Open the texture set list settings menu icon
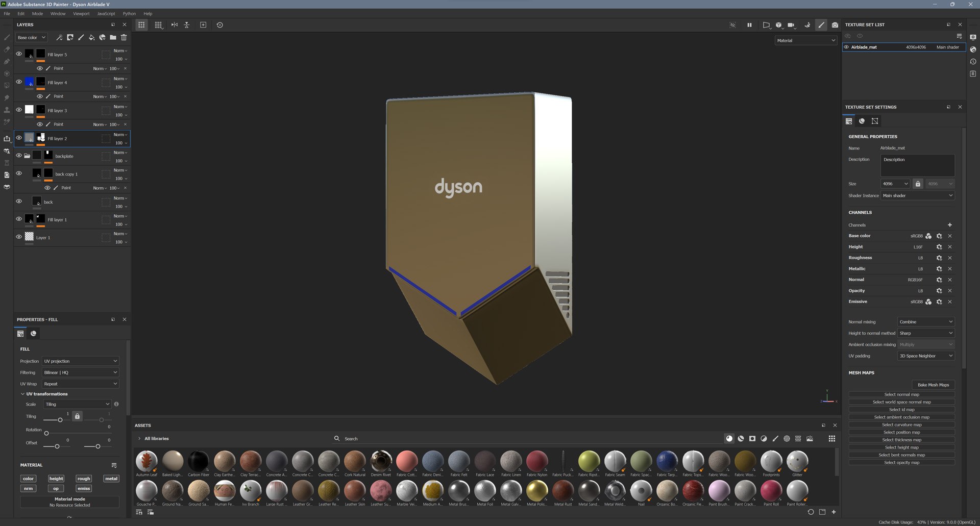This screenshot has width=980, height=526. point(959,36)
